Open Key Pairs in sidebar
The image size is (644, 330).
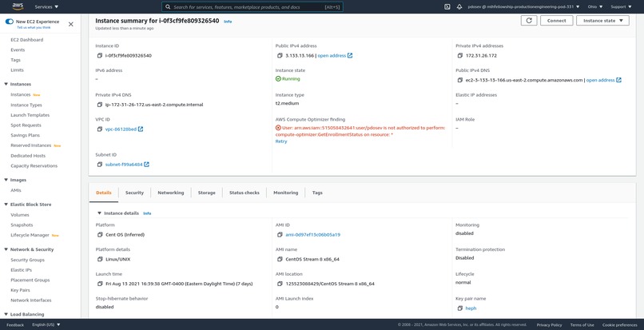20,290
